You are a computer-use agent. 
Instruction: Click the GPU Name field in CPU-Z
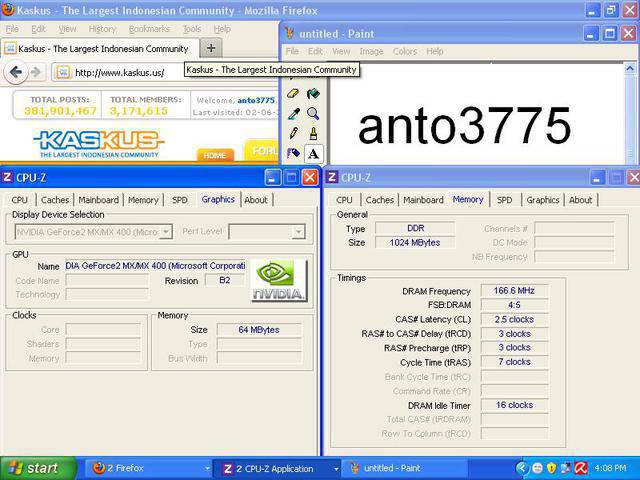coord(155,266)
